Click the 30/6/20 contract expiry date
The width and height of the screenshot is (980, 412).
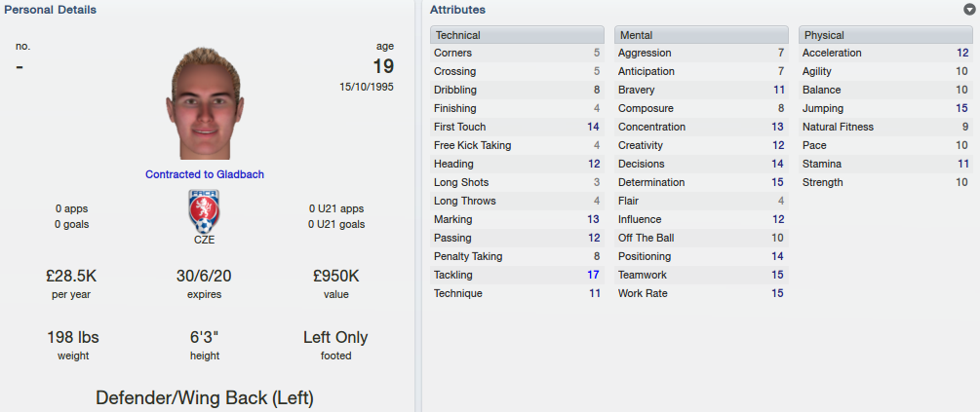tap(205, 276)
